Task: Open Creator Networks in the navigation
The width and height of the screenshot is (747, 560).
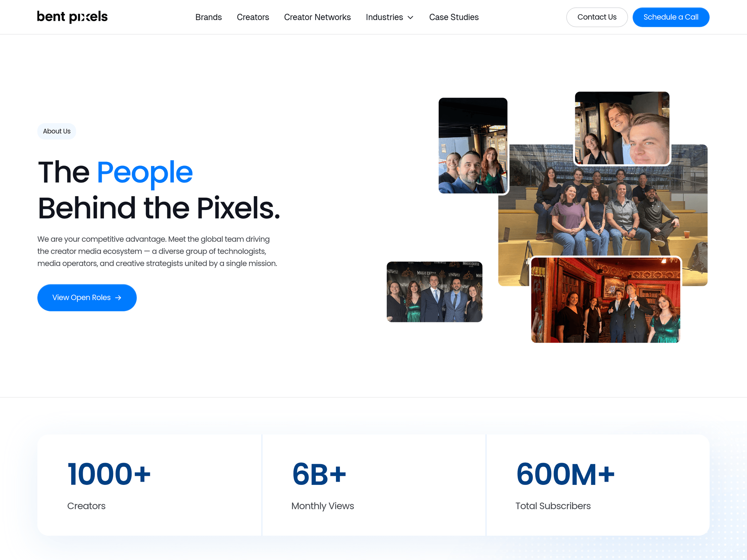Action: click(x=317, y=17)
